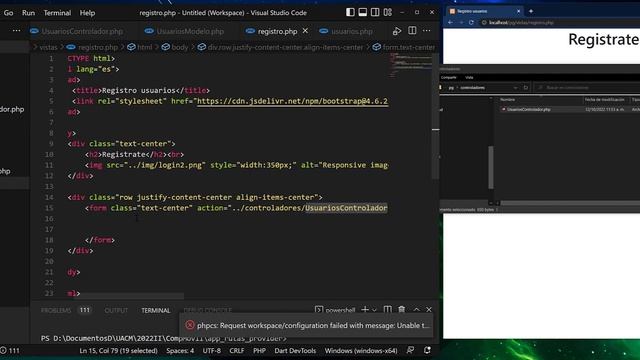Viewport: 640px width, 360px height.
Task: Switch to UsuariosModelo.php tab
Action: (x=185, y=31)
